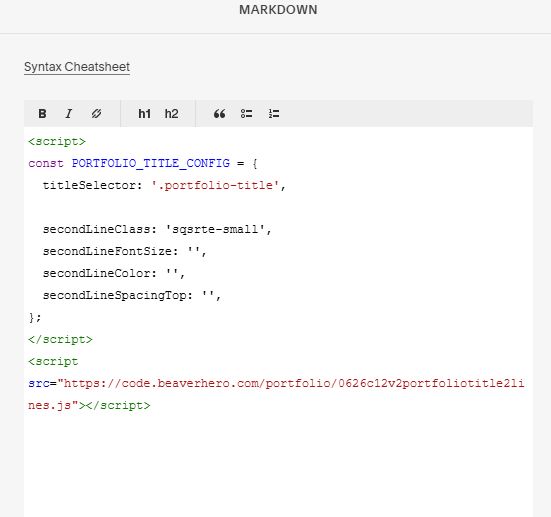Click the MARKDOWN header title
551x517 pixels.
[x=278, y=9]
